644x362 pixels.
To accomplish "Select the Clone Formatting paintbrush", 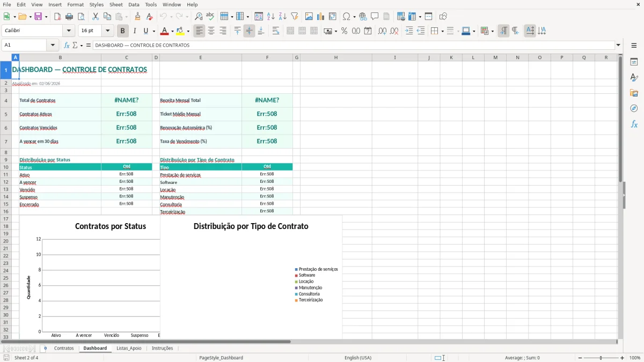I will tap(138, 17).
